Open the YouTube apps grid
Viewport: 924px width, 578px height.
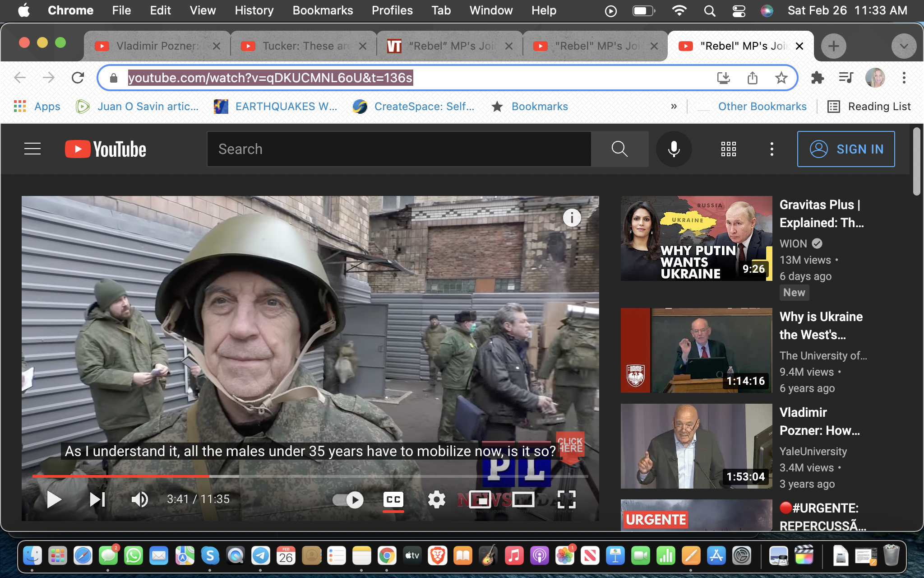pos(729,149)
